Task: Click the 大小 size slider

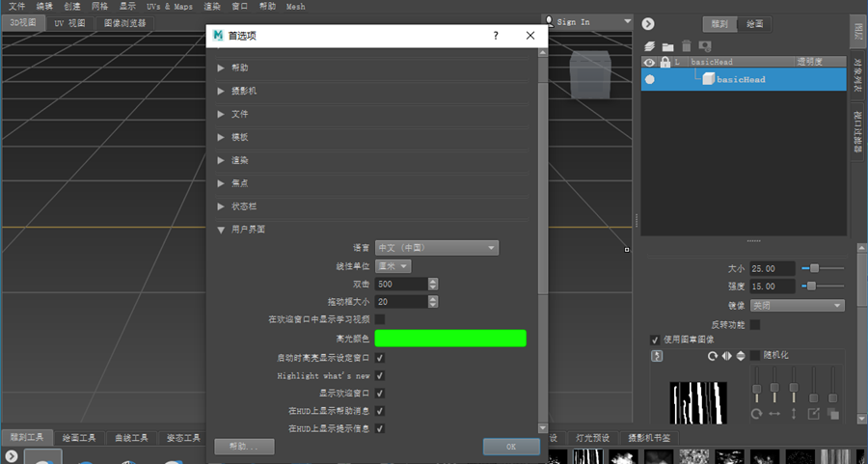Action: [823, 268]
